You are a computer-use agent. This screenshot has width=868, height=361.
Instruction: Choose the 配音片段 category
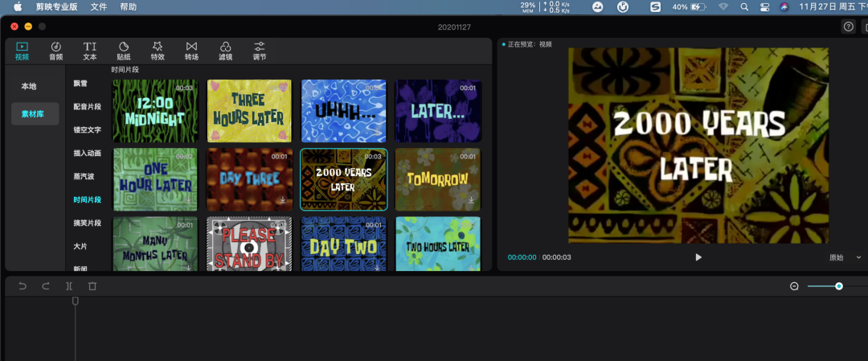tap(88, 106)
